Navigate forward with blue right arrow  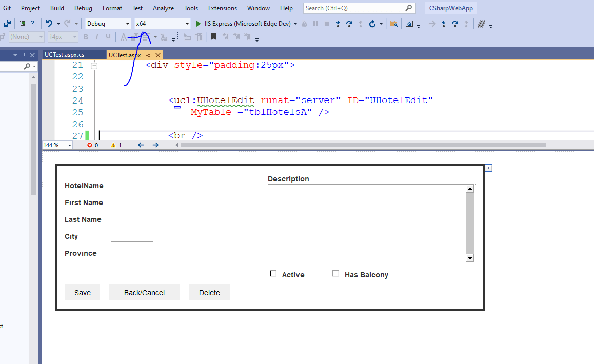pos(155,145)
